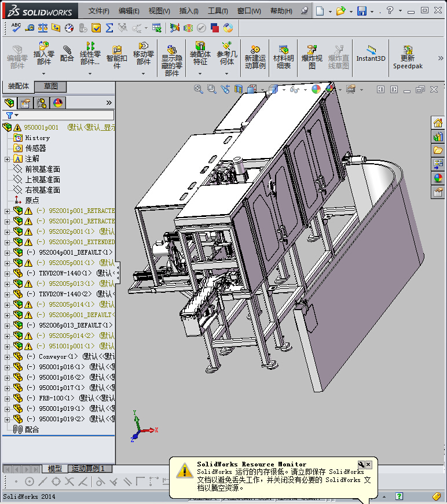
Task: Open dropdown under 插入零部件
Action: [44, 73]
